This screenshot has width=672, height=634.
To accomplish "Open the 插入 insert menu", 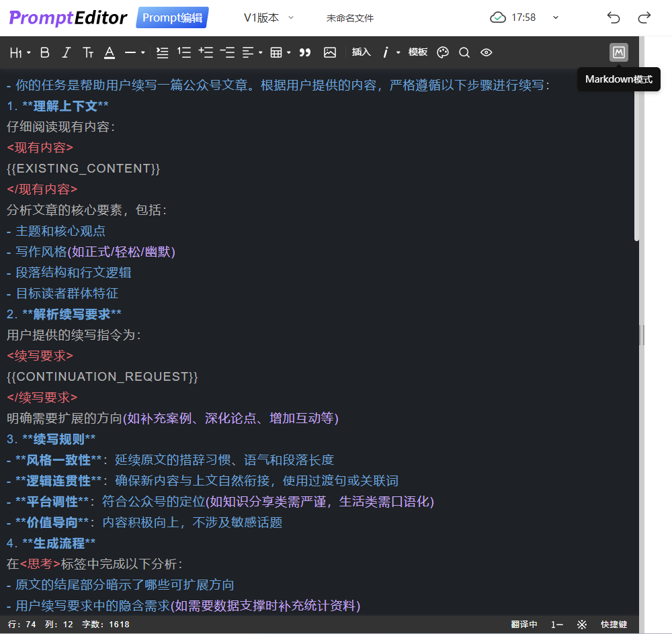I will click(x=361, y=52).
